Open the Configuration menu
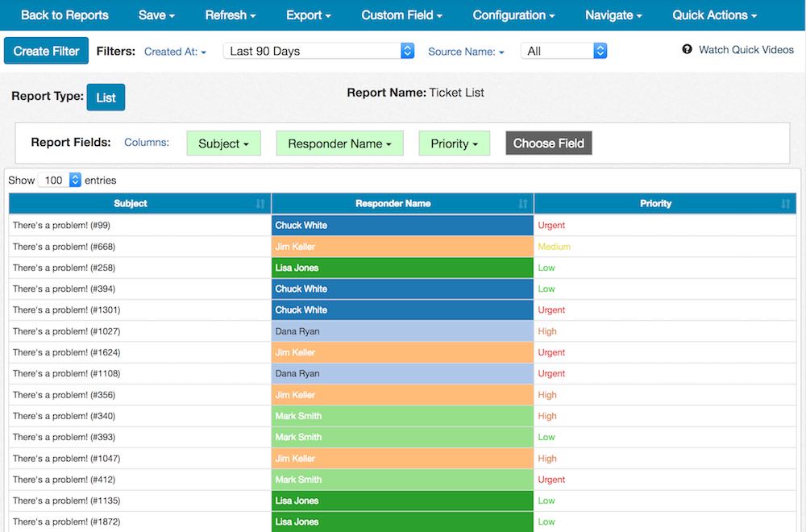The height and width of the screenshot is (532, 806). click(513, 15)
